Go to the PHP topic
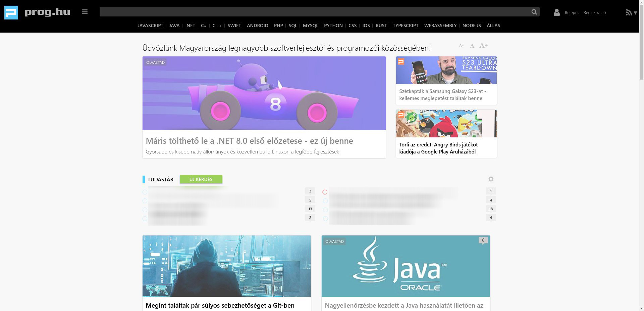This screenshot has height=311, width=644. click(x=278, y=26)
